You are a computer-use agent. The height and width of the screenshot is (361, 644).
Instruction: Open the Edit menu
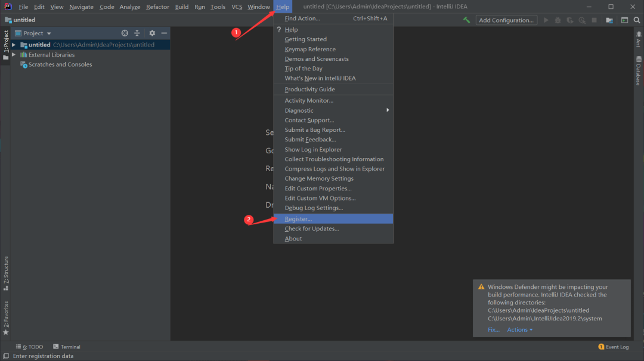tap(39, 7)
